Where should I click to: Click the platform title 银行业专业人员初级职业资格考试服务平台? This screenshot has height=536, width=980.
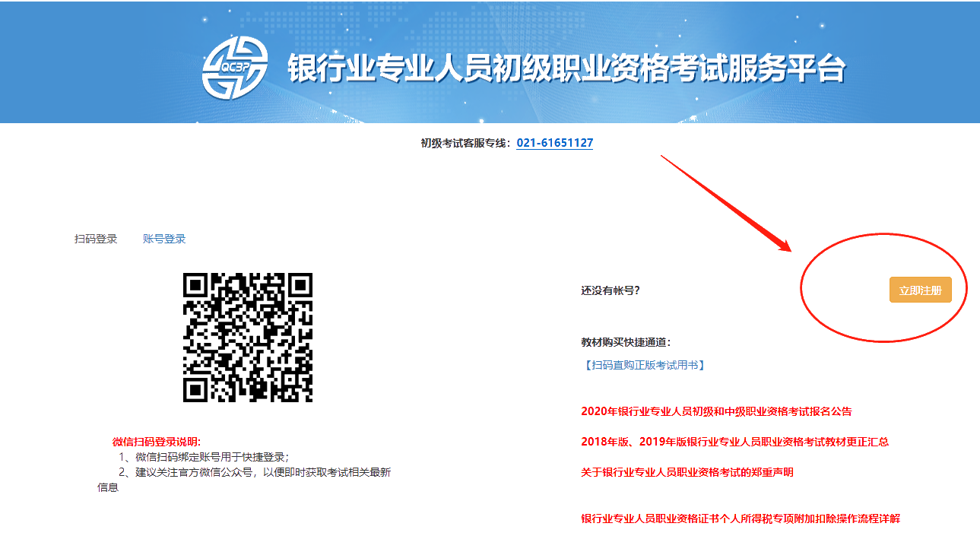[566, 68]
